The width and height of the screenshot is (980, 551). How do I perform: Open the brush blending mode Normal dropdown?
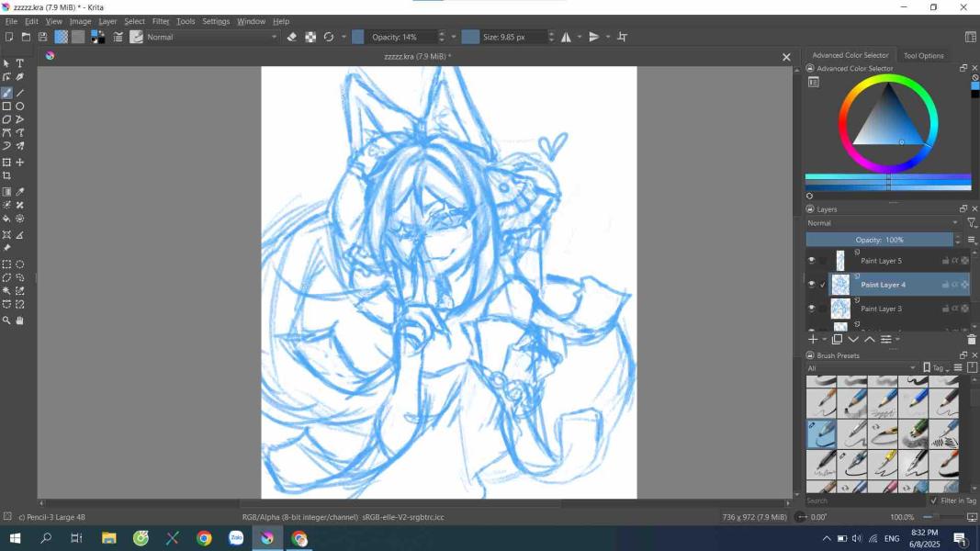point(212,37)
